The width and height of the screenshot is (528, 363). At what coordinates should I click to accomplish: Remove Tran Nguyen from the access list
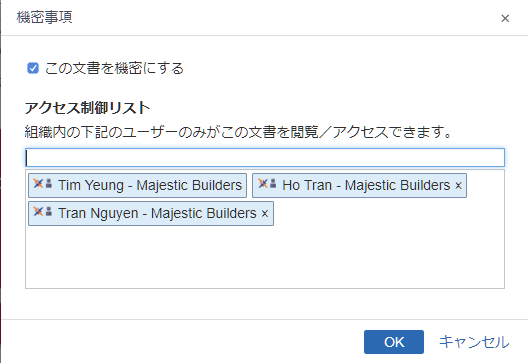click(265, 213)
